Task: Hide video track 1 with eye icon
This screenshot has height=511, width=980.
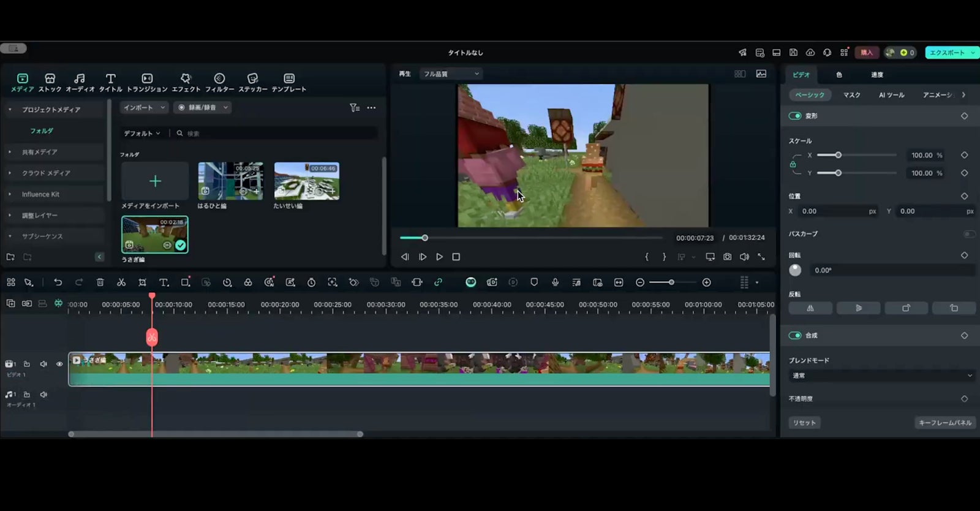Action: tap(59, 364)
